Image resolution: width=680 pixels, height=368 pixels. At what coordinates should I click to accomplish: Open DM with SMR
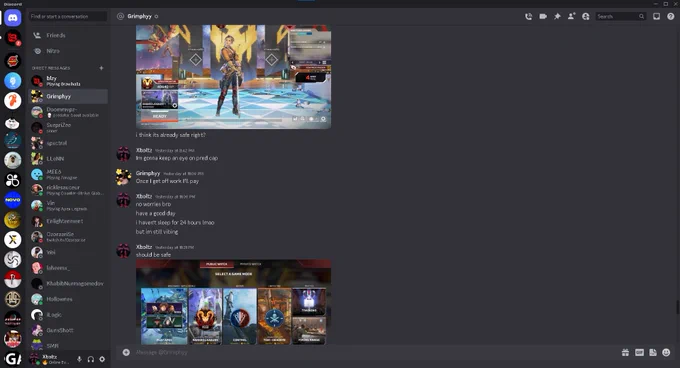tap(68, 345)
